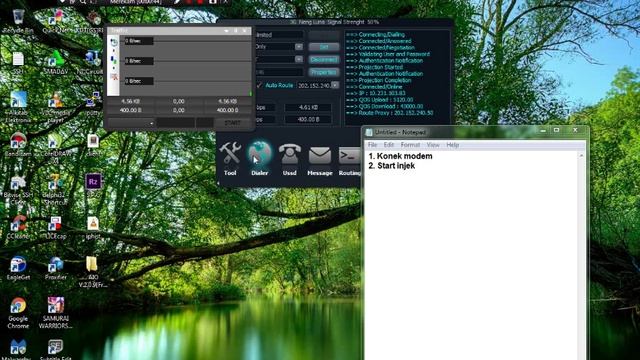Open the CorelDRAW desktop shortcut
The height and width of the screenshot is (360, 640).
[56, 149]
